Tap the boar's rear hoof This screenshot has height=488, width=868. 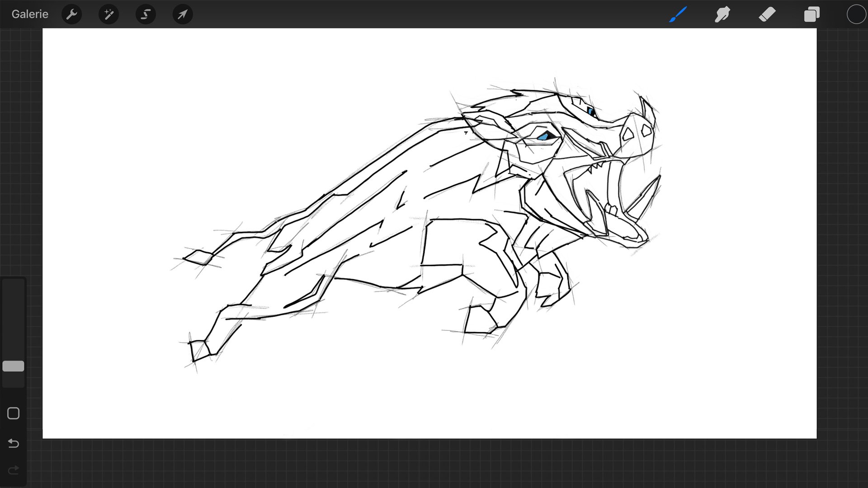[200, 351]
